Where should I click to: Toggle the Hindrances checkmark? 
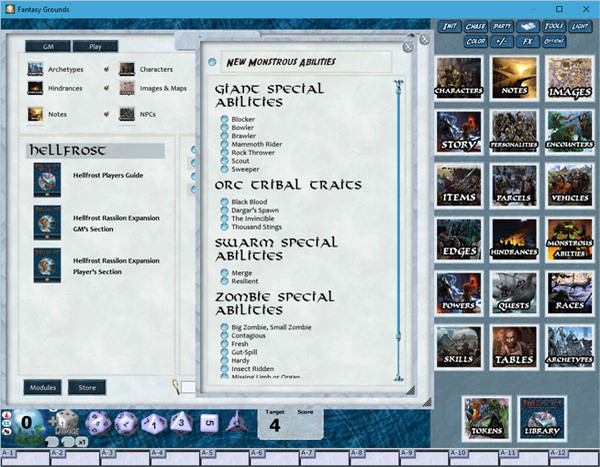tap(105, 89)
